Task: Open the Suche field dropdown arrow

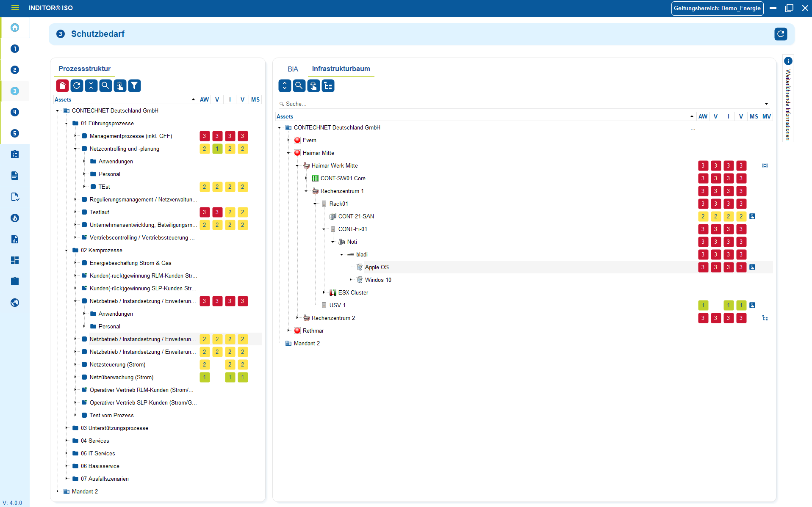Action: (x=766, y=104)
